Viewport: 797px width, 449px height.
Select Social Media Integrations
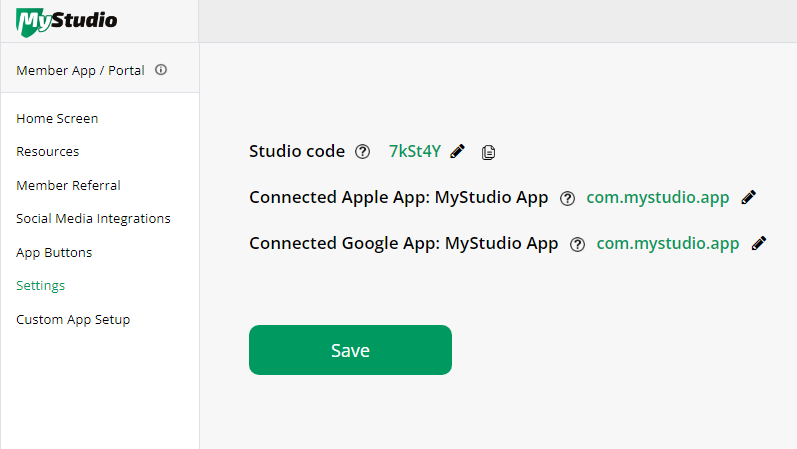point(93,219)
